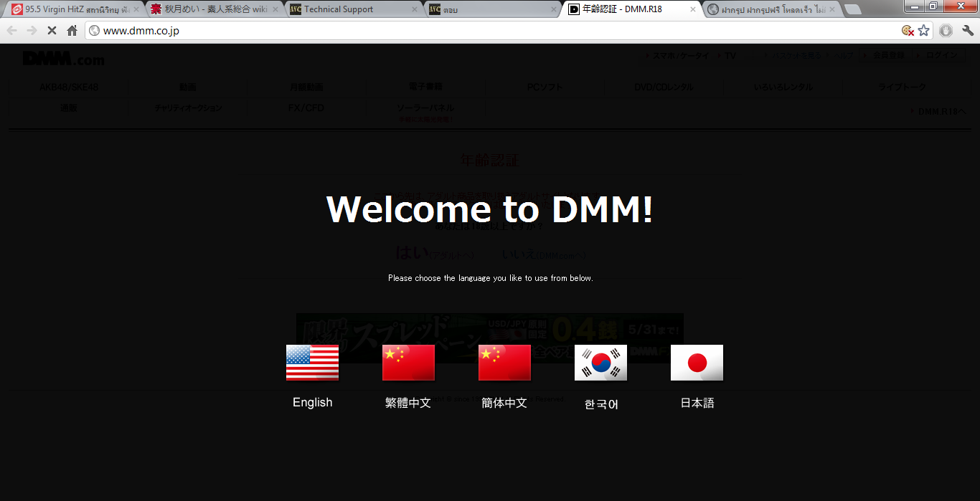Bookmark this page with the star icon
Viewport: 980px width, 501px height.
(x=924, y=31)
